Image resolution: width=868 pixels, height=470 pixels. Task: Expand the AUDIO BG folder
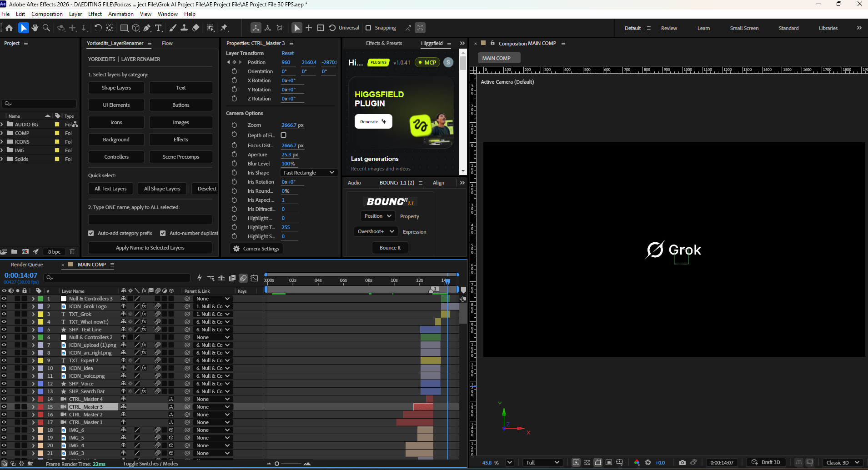pos(2,124)
